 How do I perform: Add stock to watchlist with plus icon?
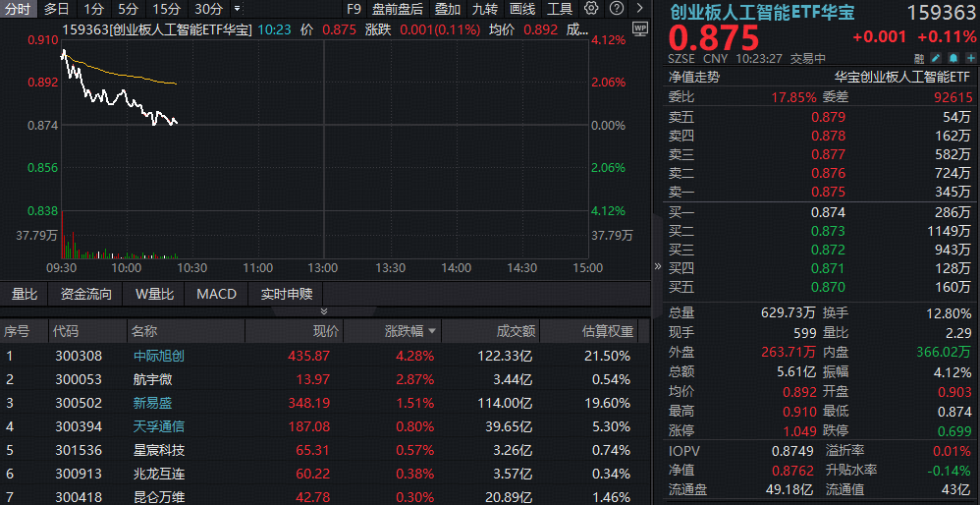coord(970,58)
